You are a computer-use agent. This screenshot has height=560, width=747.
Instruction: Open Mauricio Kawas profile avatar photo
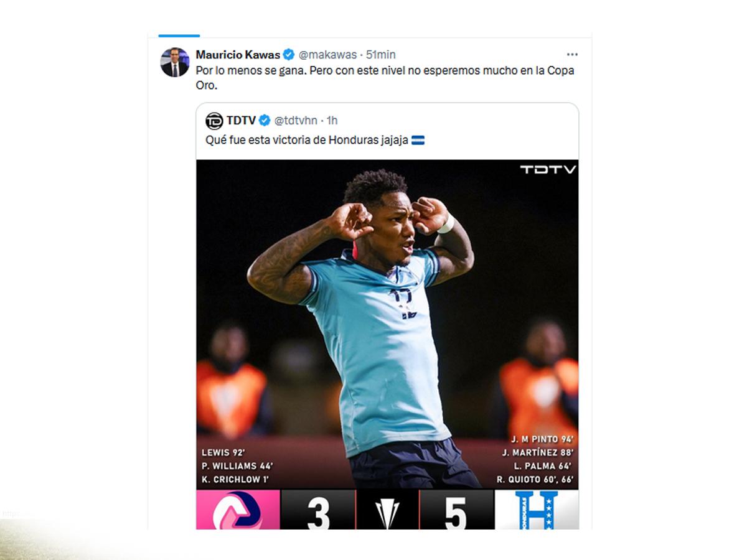(x=174, y=62)
